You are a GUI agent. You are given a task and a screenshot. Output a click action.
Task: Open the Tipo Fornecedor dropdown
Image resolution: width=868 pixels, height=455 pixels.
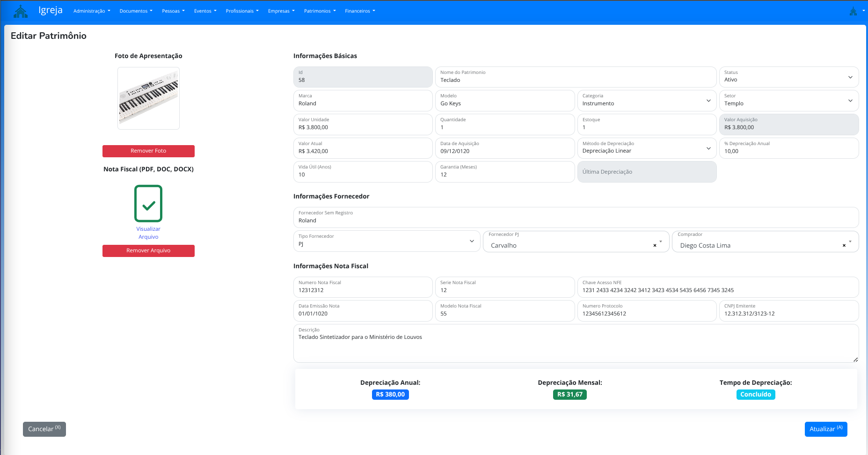click(x=387, y=241)
